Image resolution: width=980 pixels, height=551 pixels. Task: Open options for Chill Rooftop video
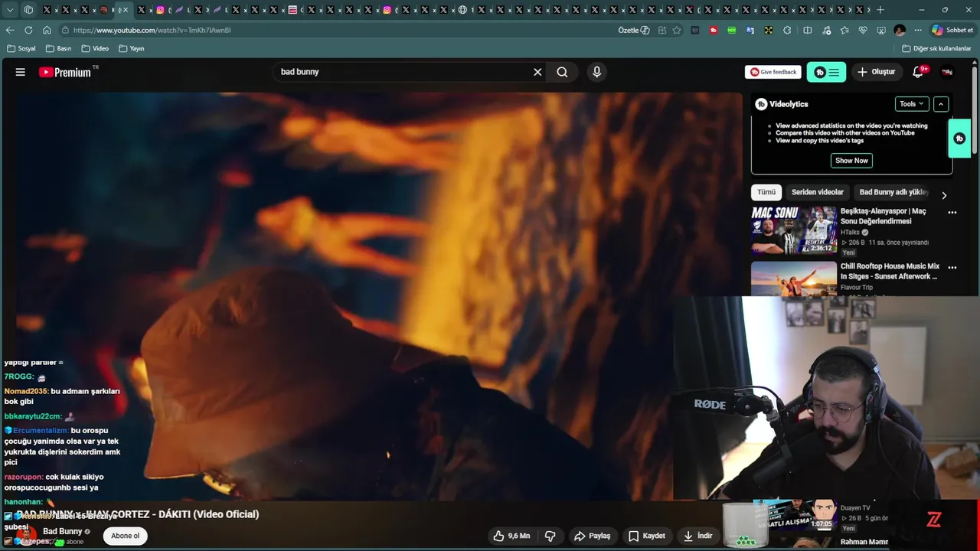tap(952, 268)
